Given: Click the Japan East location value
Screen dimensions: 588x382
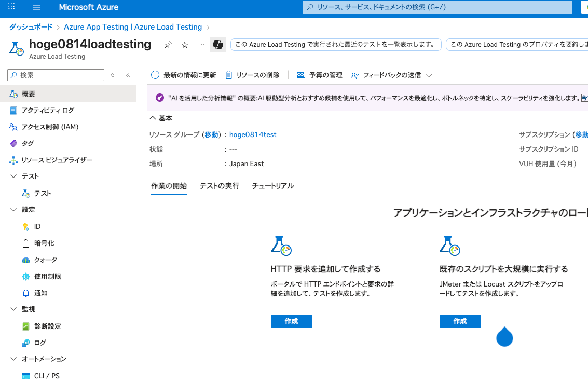Looking at the screenshot, I should [247, 164].
